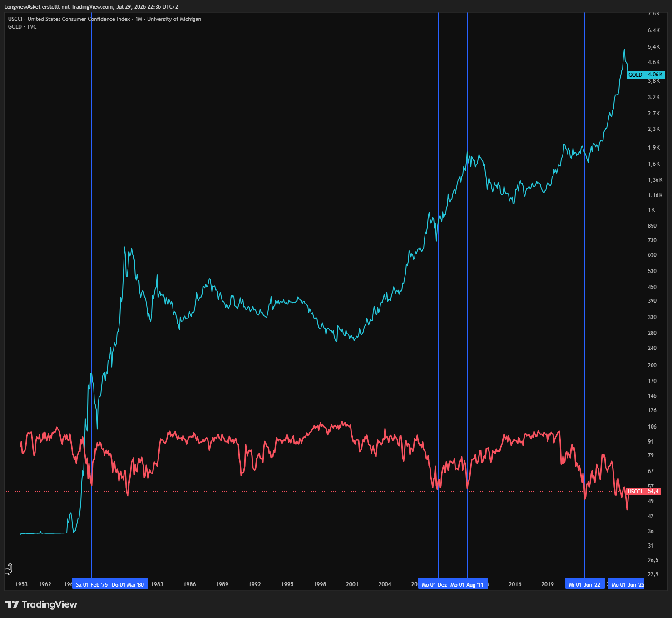Click the 2016 label on time axis

pyautogui.click(x=515, y=584)
